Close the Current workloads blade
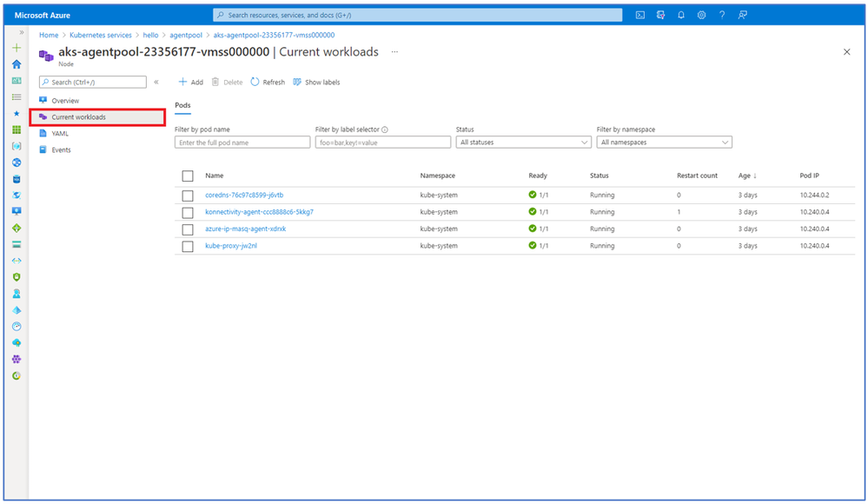This screenshot has width=868, height=504. coord(846,52)
